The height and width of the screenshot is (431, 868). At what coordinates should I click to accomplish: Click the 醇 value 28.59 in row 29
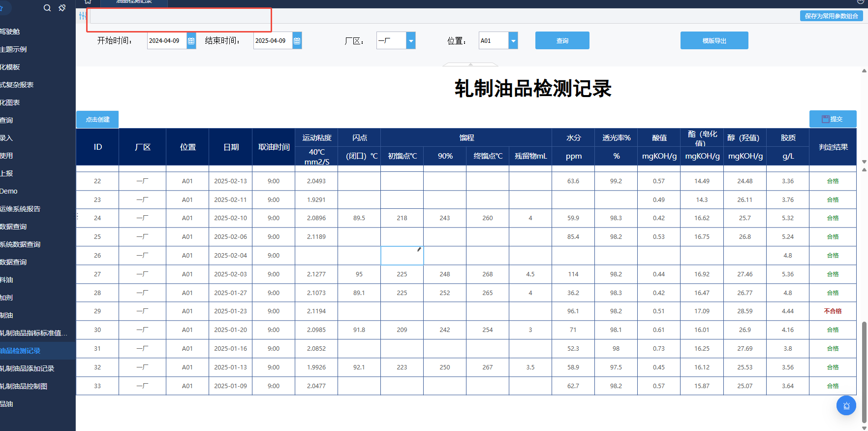coord(745,311)
